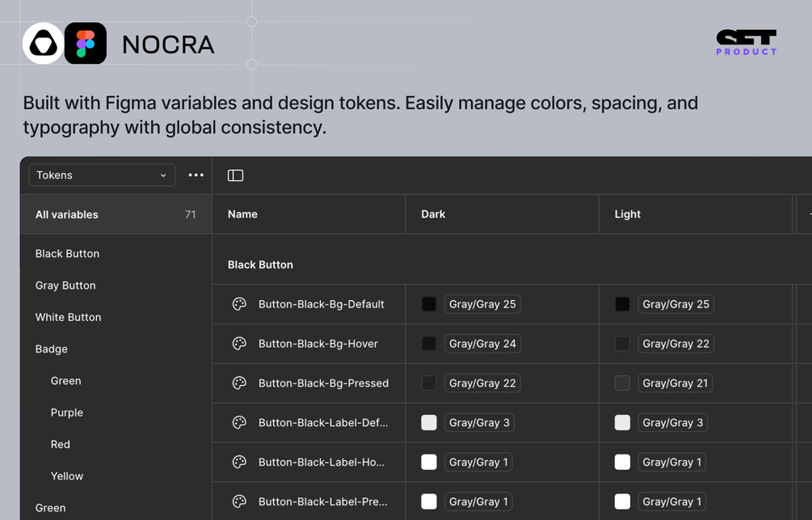The width and height of the screenshot is (812, 520).
Task: Click the Light mode column header
Action: (x=627, y=214)
